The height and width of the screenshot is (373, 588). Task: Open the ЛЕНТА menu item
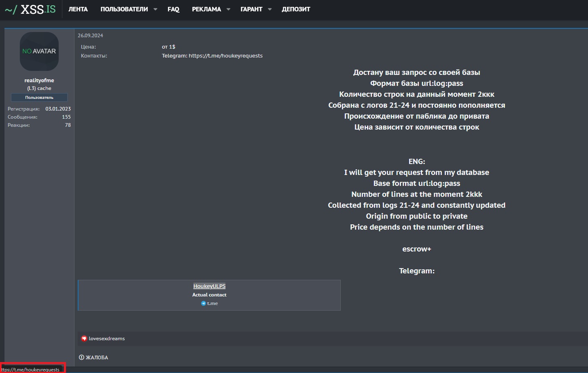click(78, 9)
